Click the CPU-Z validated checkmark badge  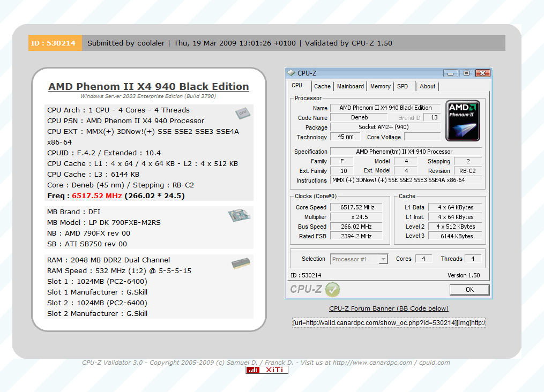click(332, 290)
